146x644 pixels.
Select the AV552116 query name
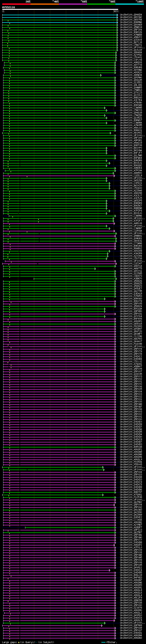(x=8, y=8)
